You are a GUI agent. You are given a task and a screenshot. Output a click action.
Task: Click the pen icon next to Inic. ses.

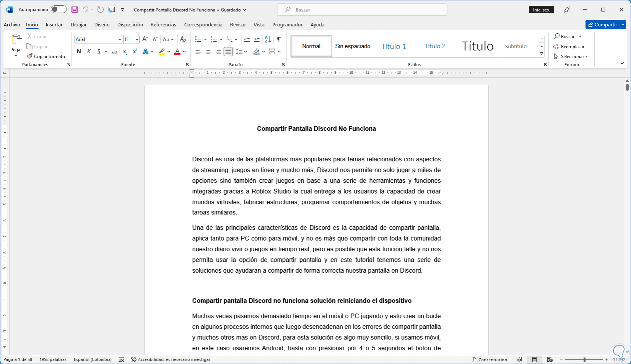click(567, 10)
